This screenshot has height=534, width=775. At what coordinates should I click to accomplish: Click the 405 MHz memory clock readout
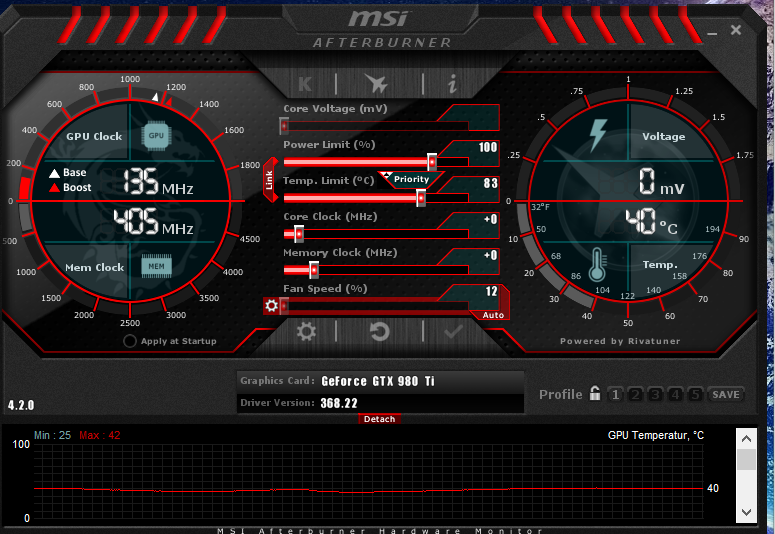[x=153, y=222]
